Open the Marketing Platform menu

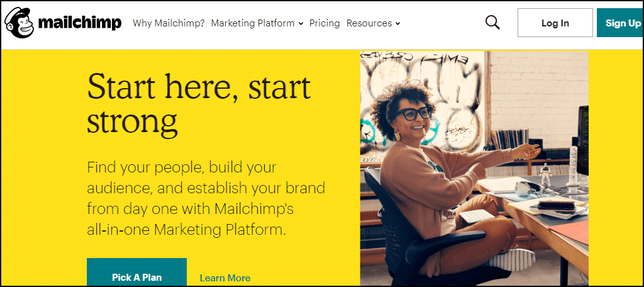click(x=253, y=23)
